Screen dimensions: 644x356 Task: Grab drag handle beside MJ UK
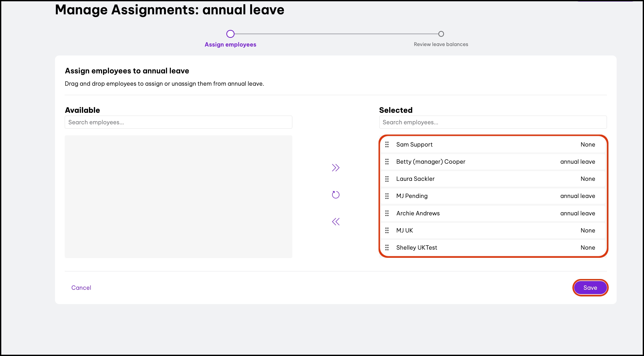pyautogui.click(x=387, y=230)
